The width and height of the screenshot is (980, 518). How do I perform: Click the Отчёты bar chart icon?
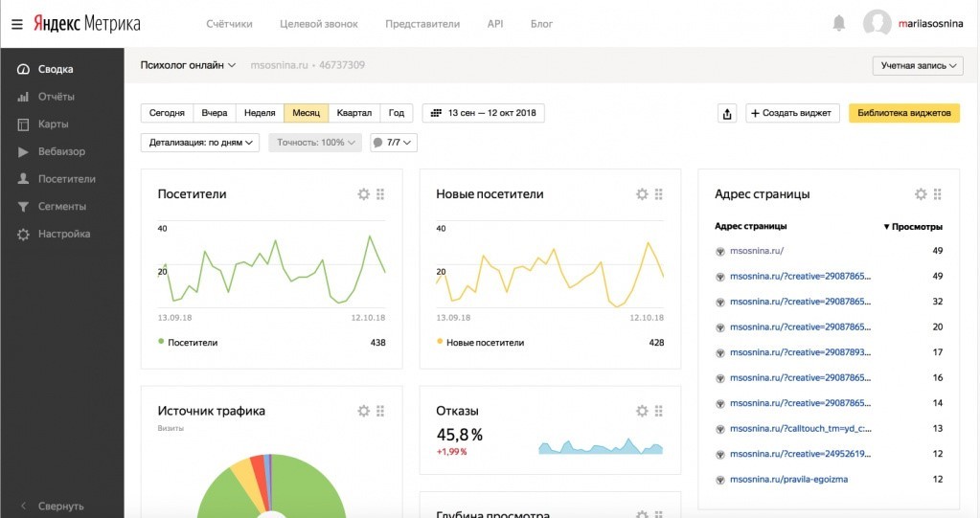coord(23,97)
